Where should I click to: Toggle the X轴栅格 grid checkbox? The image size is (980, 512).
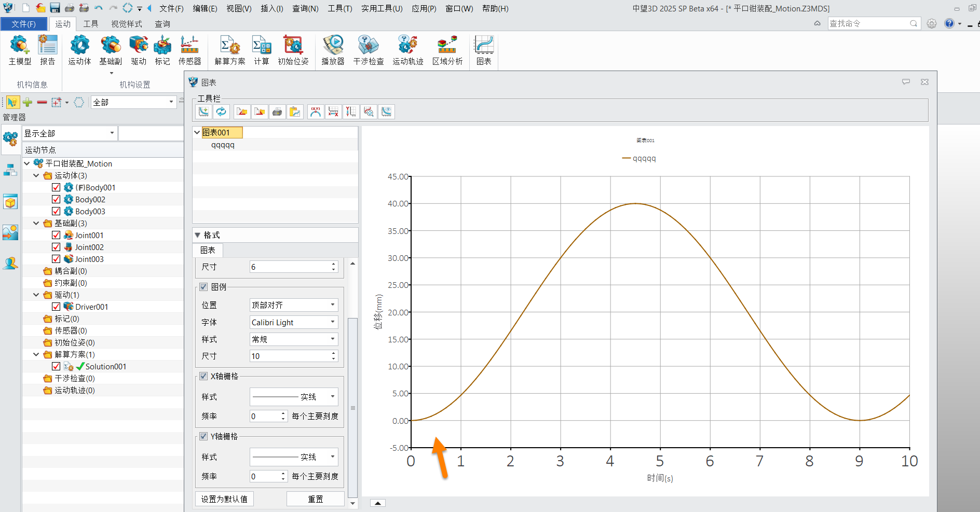[203, 376]
